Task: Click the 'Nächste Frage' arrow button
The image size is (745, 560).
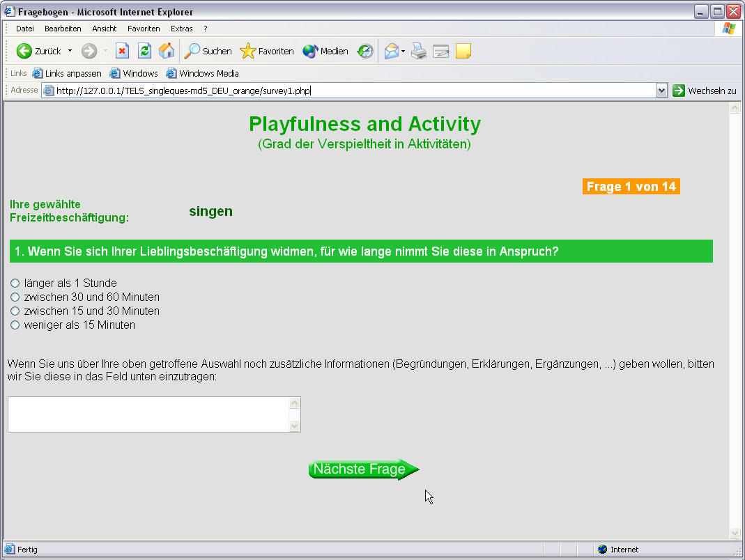Action: (x=363, y=469)
